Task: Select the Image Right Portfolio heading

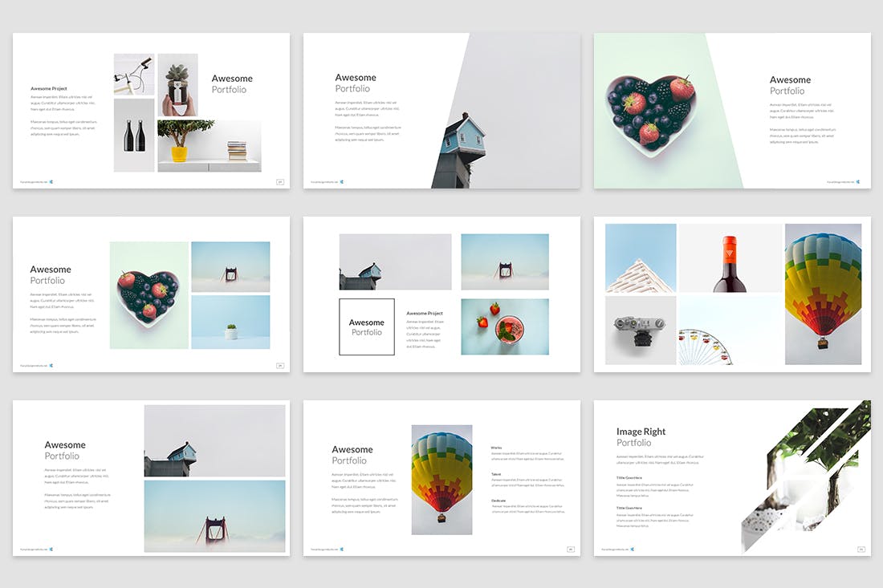Action: click(641, 436)
